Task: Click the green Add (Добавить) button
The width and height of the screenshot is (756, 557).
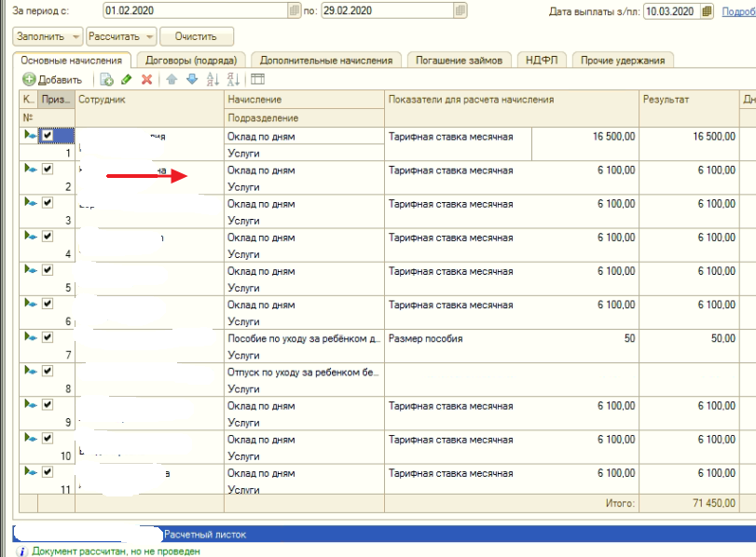Action: coord(52,80)
